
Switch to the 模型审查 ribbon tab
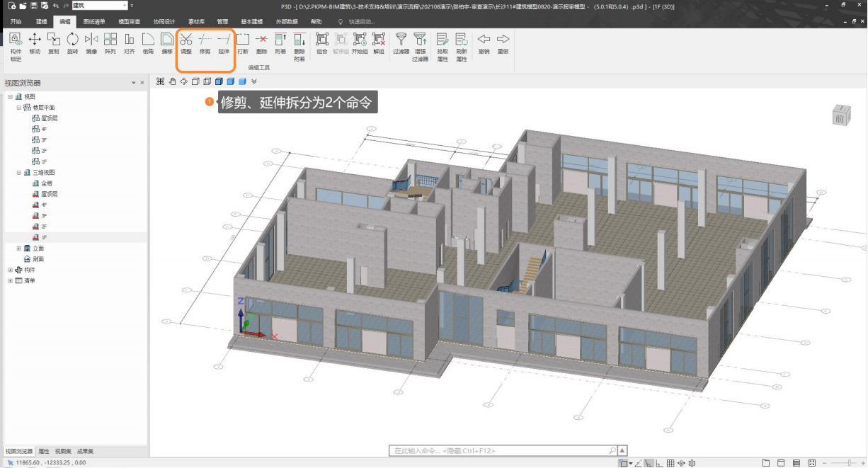click(x=129, y=21)
